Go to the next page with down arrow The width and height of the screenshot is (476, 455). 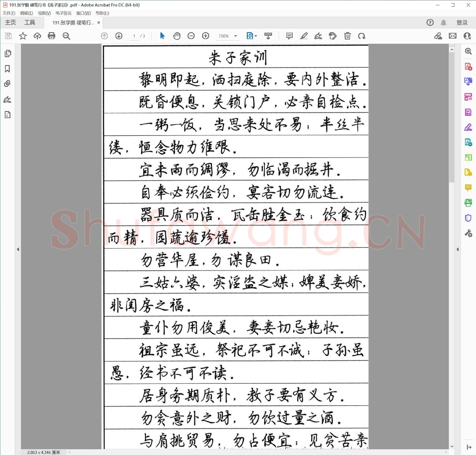(x=119, y=36)
